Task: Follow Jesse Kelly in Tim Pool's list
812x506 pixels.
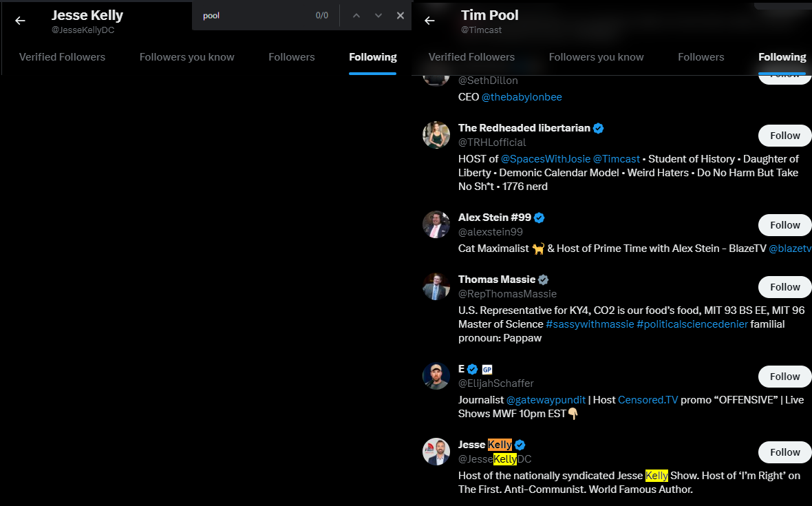Action: point(785,452)
